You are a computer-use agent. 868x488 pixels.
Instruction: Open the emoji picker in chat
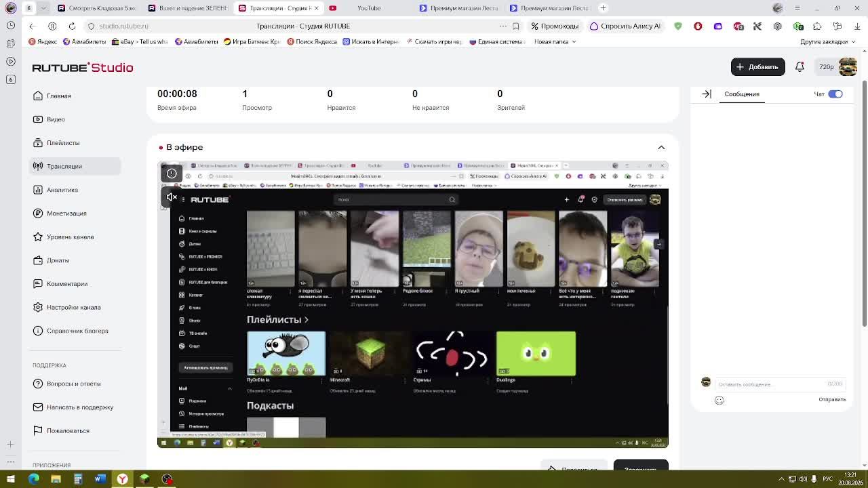coord(719,400)
